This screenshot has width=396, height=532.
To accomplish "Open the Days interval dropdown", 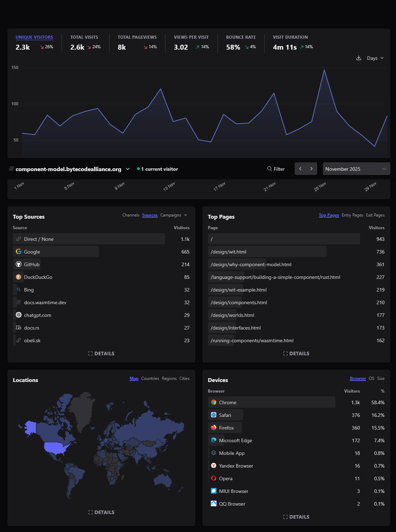I will (x=375, y=58).
